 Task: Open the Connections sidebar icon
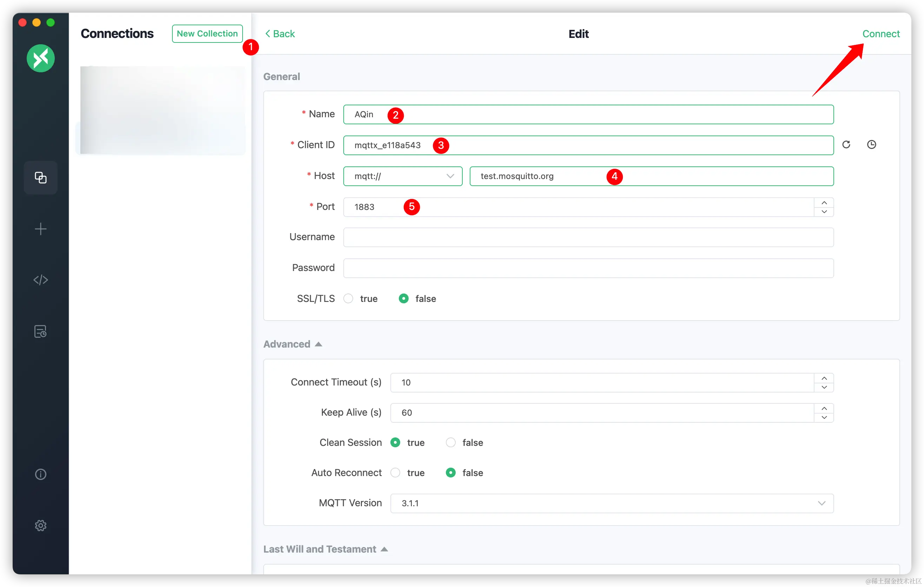point(40,178)
